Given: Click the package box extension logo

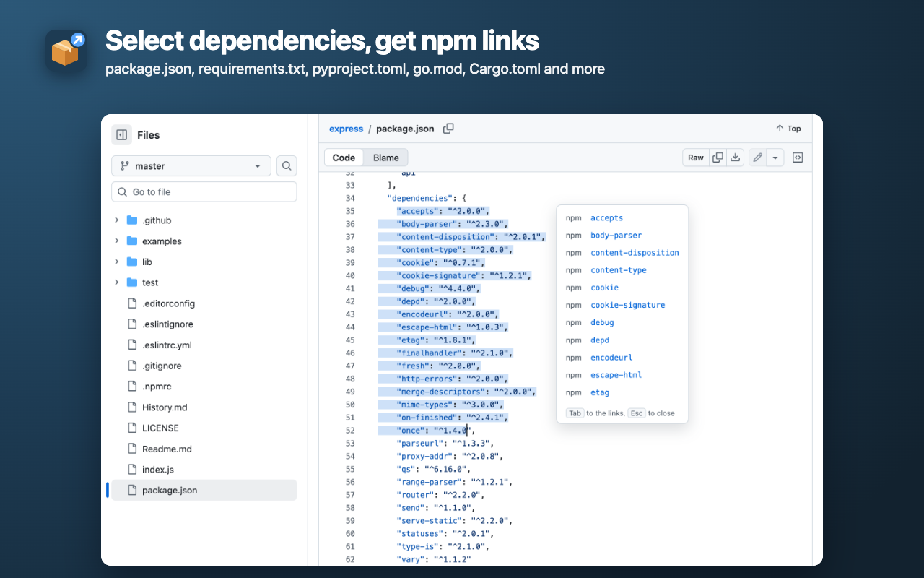Looking at the screenshot, I should click(x=66, y=50).
